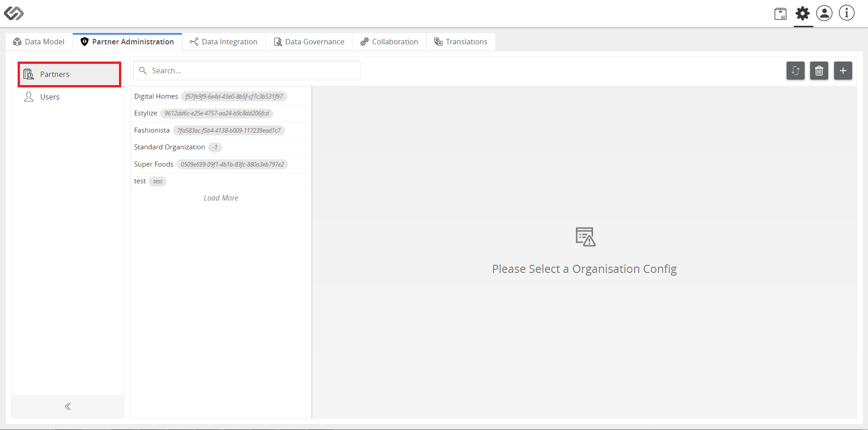The height and width of the screenshot is (430, 868).
Task: Click the application logo icon
Action: (14, 13)
